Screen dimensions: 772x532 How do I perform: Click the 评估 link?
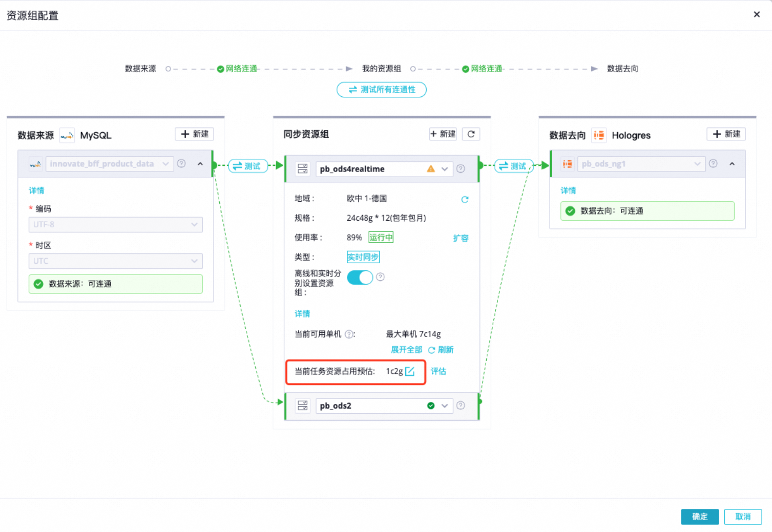pos(439,371)
